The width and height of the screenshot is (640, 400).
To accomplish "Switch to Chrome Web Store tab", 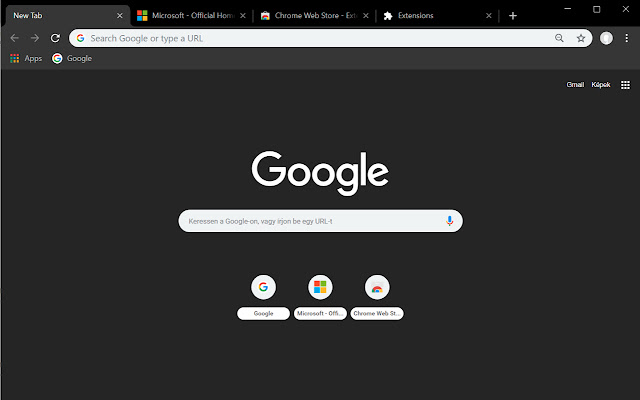I will coord(314,16).
